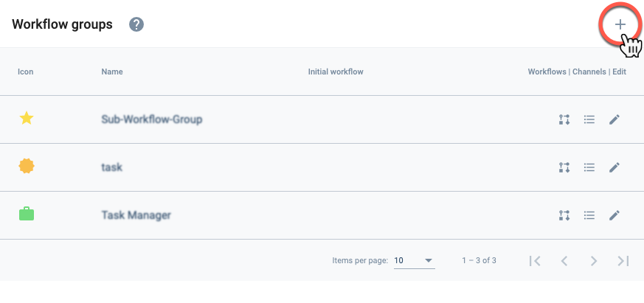This screenshot has height=303, width=644.
Task: Open channels list of Sub-Workflow-Group
Action: (589, 119)
